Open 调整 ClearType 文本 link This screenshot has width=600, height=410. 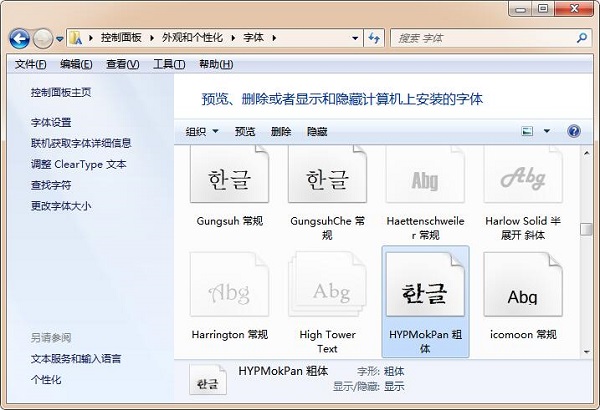[x=79, y=164]
